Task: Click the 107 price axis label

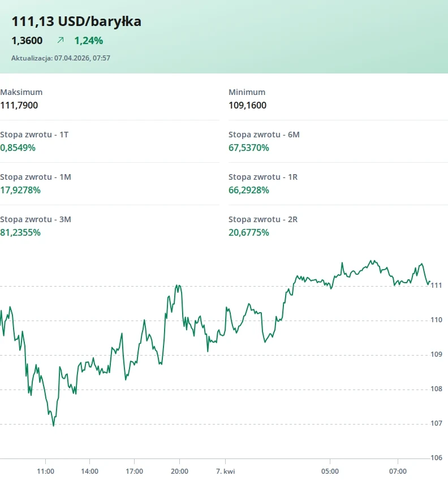Action: [x=436, y=423]
